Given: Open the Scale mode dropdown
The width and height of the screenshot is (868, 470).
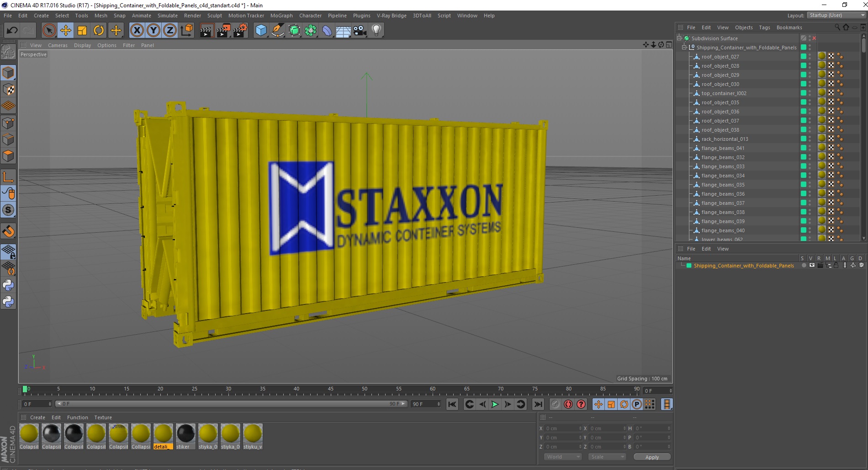Looking at the screenshot, I should click(x=607, y=457).
